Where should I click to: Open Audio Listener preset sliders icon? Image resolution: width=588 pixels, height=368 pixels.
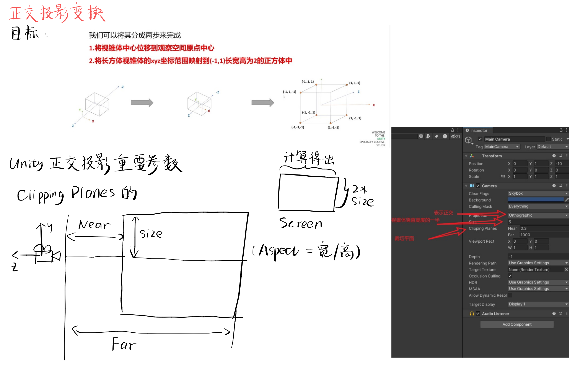coord(560,314)
